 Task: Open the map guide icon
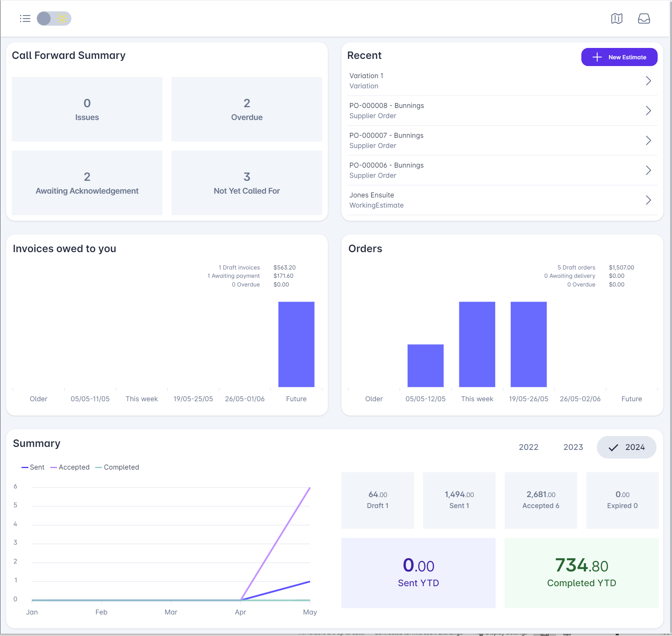pyautogui.click(x=616, y=18)
